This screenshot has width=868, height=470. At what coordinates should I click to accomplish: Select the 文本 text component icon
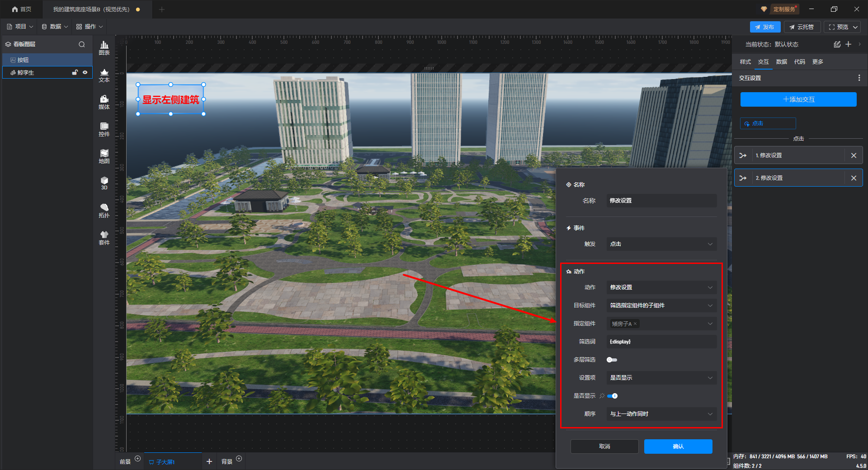coord(104,75)
